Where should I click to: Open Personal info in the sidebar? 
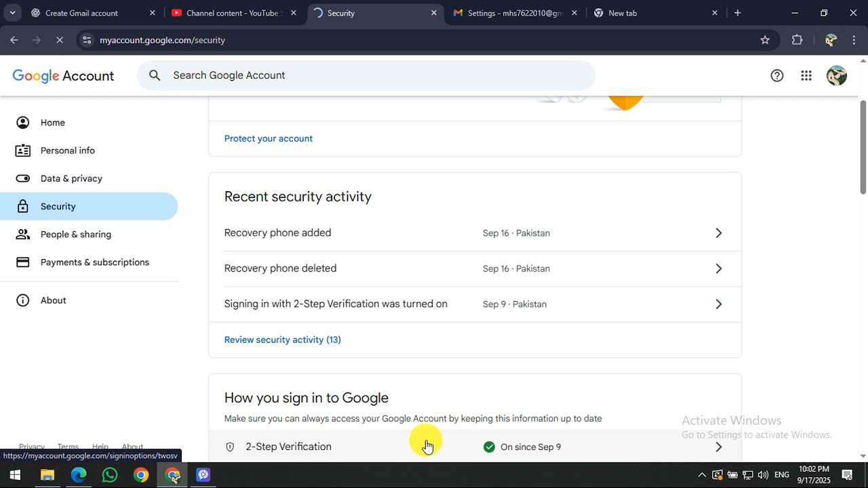point(89,150)
